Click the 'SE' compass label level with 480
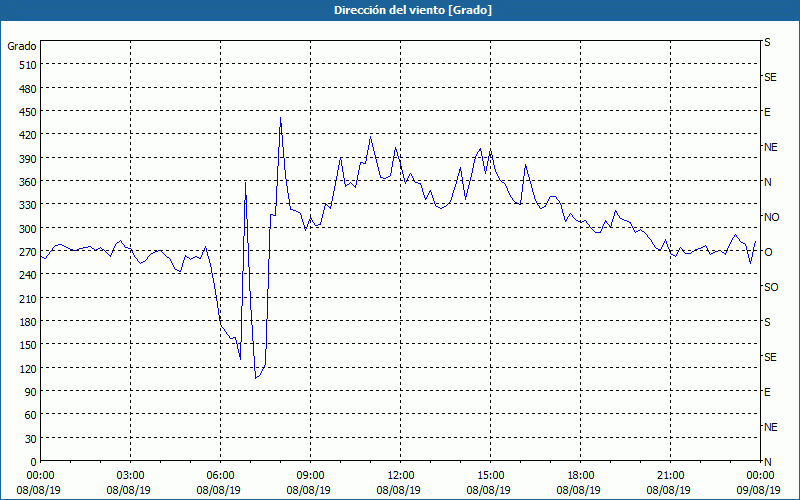 [770, 77]
